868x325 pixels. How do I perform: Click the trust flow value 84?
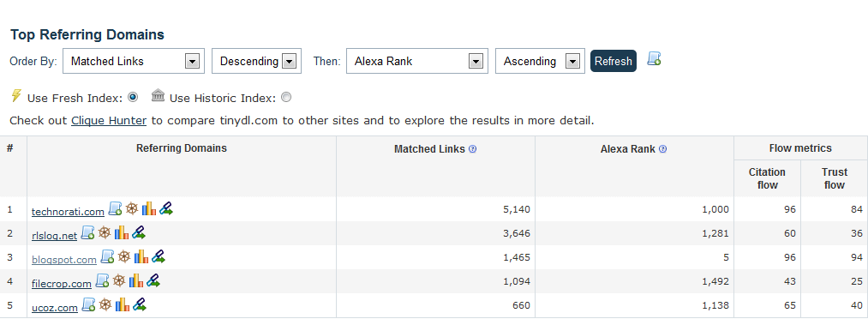(x=857, y=209)
